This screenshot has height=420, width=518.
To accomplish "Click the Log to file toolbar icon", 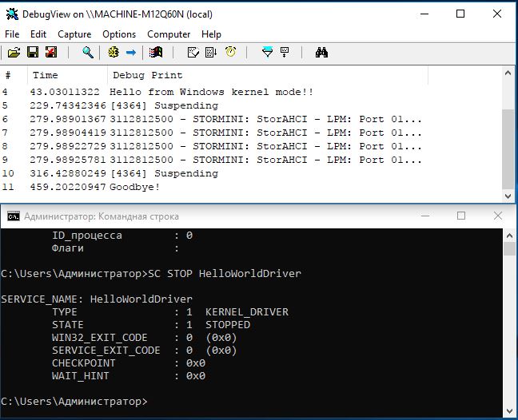I will coord(51,52).
